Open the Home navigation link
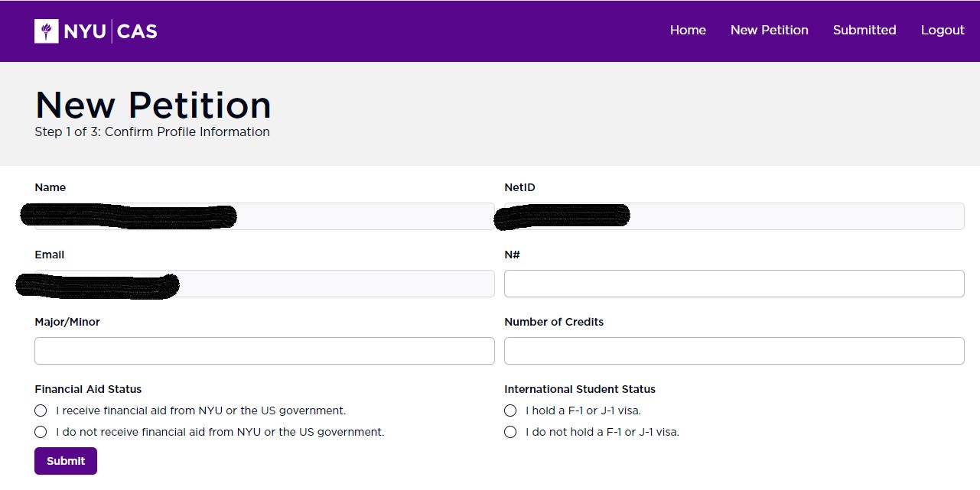The image size is (980, 490). (x=688, y=31)
